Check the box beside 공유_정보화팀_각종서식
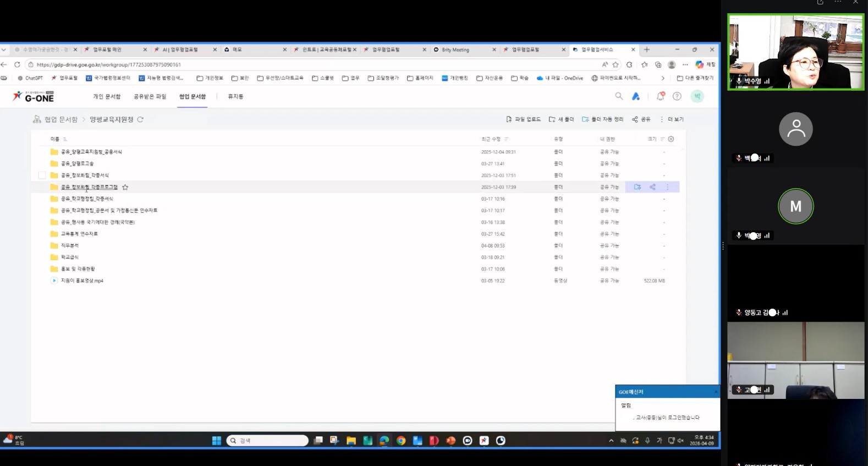The height and width of the screenshot is (466, 868). pos(42,176)
